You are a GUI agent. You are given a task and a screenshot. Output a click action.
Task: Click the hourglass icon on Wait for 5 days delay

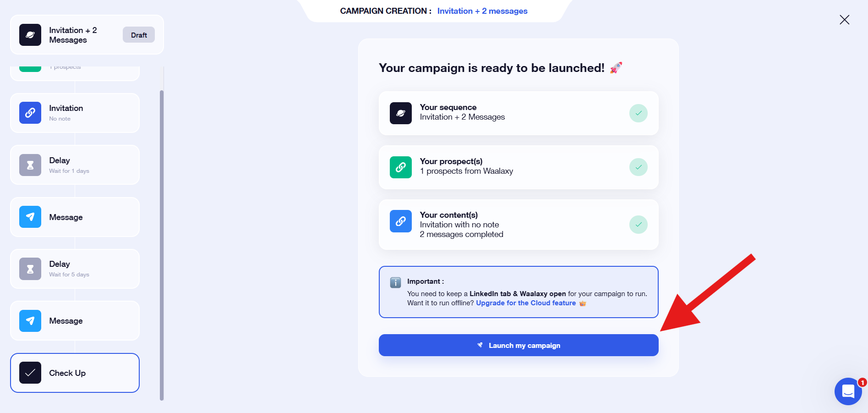30,269
